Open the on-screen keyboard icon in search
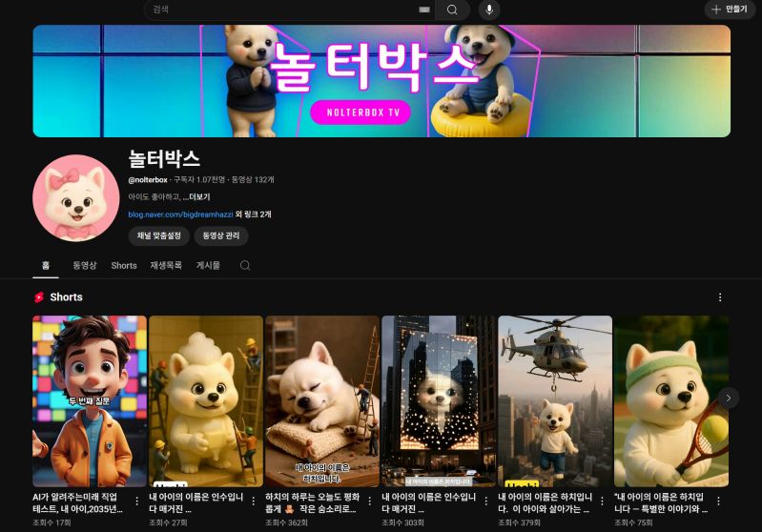The width and height of the screenshot is (762, 532). click(424, 10)
